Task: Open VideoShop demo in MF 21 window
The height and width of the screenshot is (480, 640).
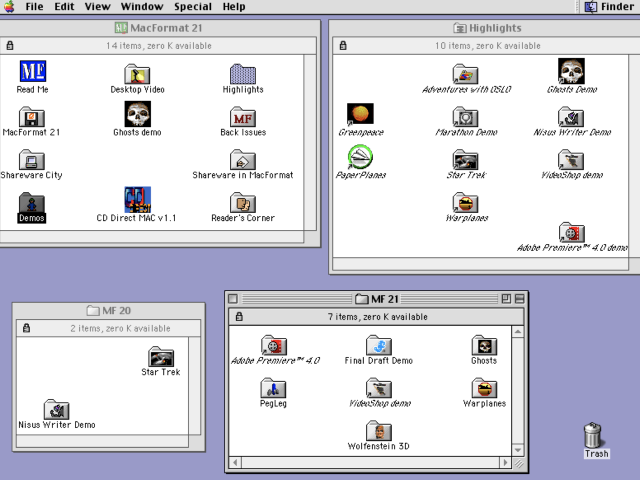Action: 379,388
